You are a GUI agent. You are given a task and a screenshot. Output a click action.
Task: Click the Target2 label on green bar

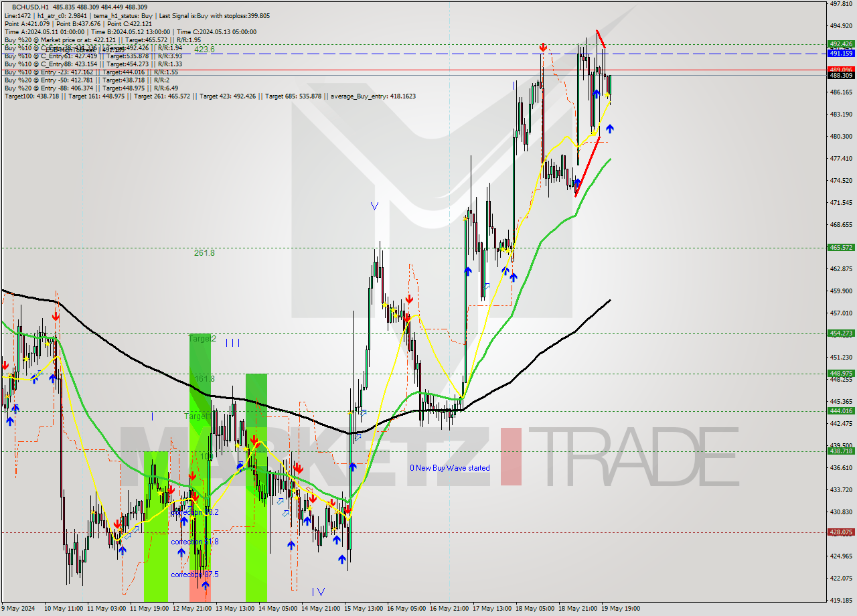click(202, 339)
